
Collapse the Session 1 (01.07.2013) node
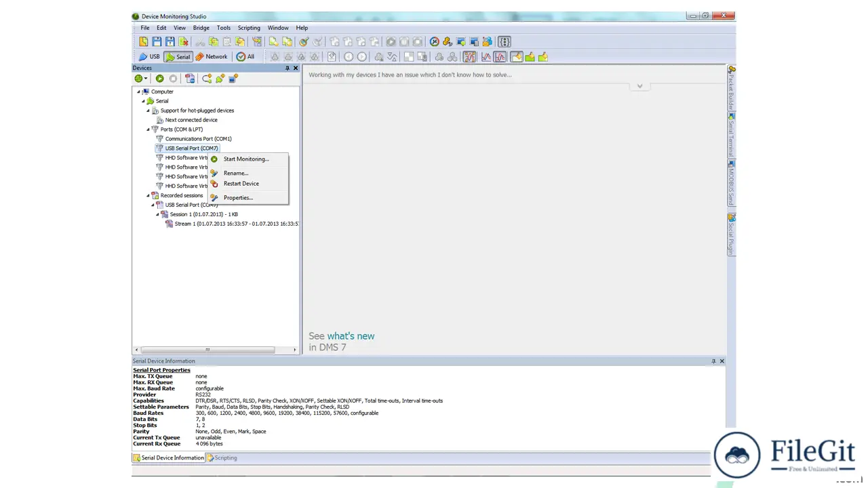(157, 214)
